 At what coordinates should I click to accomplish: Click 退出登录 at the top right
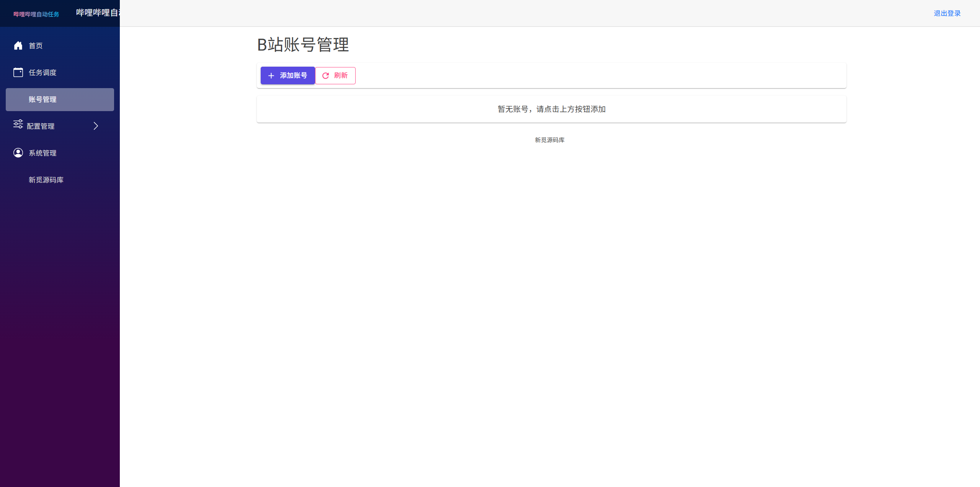tap(947, 13)
